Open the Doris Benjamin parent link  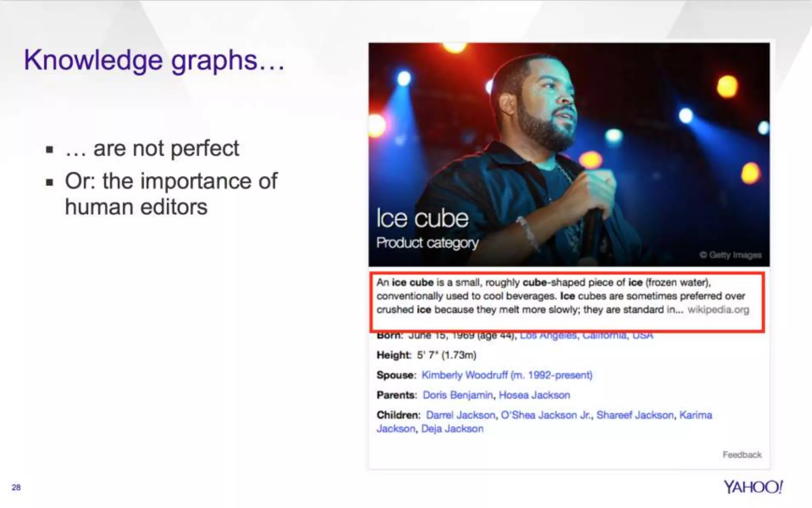(458, 395)
